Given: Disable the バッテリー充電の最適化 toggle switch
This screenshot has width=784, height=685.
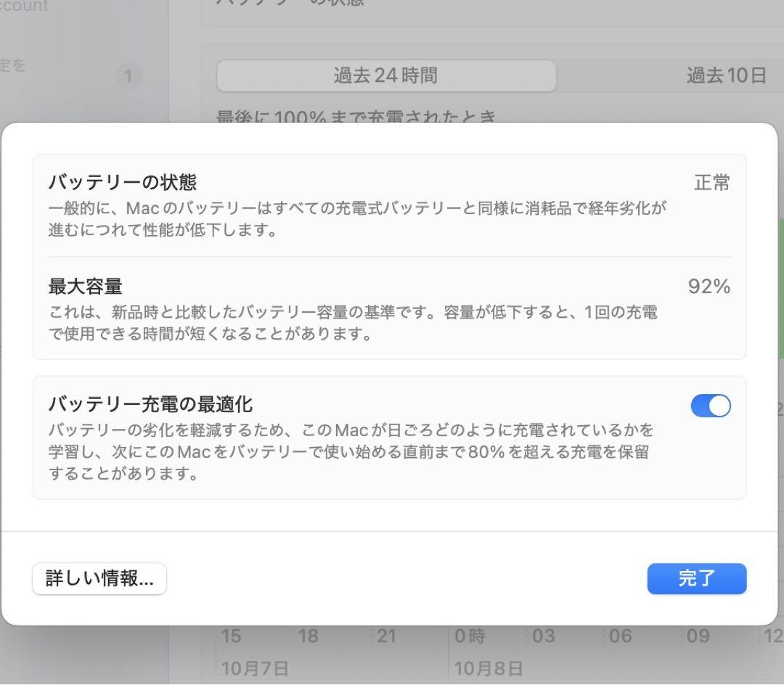Looking at the screenshot, I should click(711, 406).
